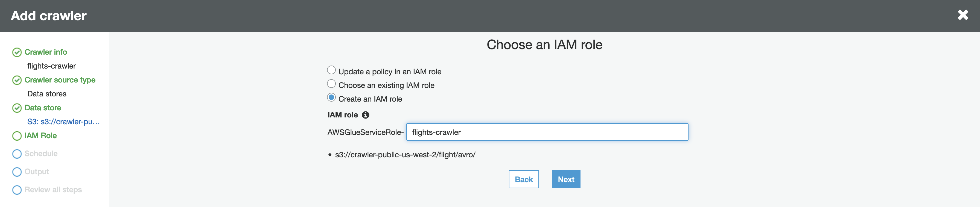980x207 pixels.
Task: Select Update a policy in an IAM role
Action: tap(331, 70)
